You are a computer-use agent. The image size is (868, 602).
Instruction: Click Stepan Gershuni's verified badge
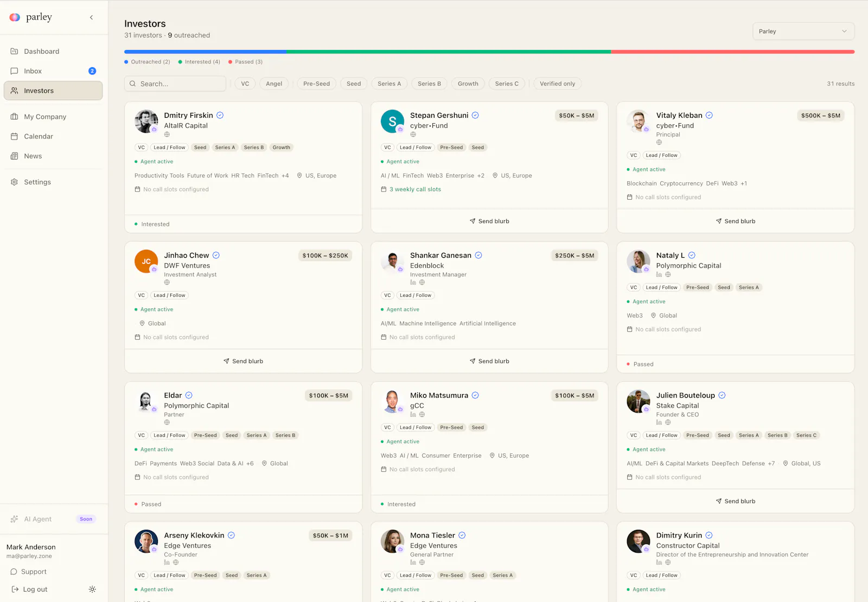point(475,115)
